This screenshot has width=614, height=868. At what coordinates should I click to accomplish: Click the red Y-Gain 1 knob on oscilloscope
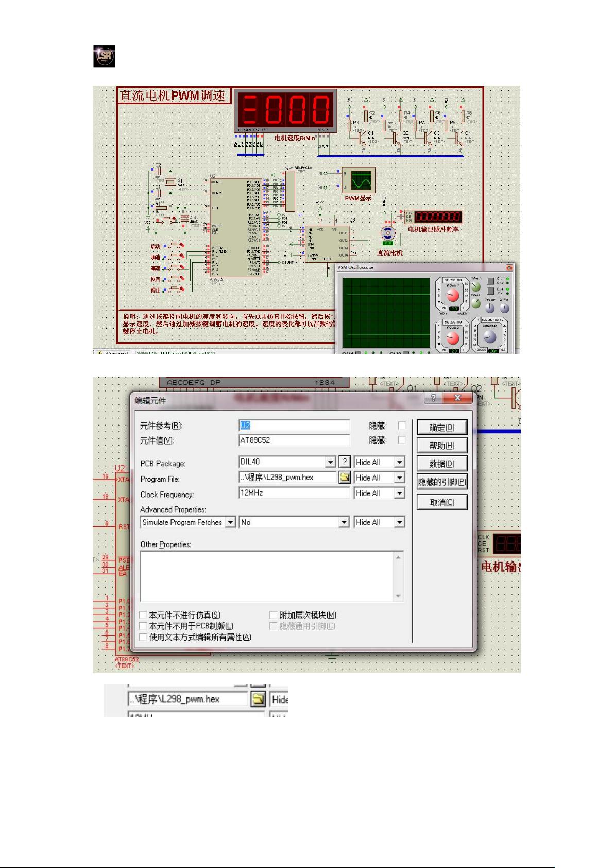452,296
